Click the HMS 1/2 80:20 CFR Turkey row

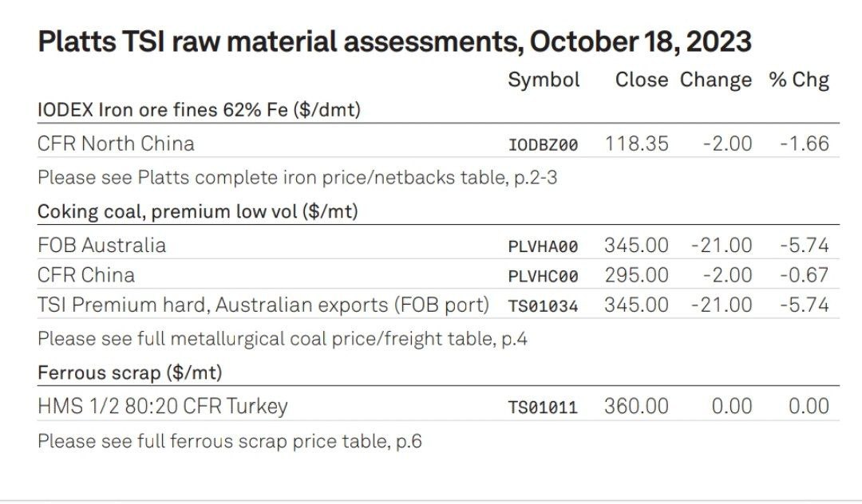click(x=438, y=407)
